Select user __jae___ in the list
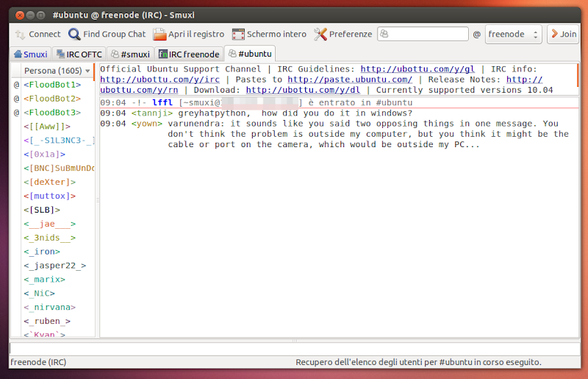 tap(49, 224)
